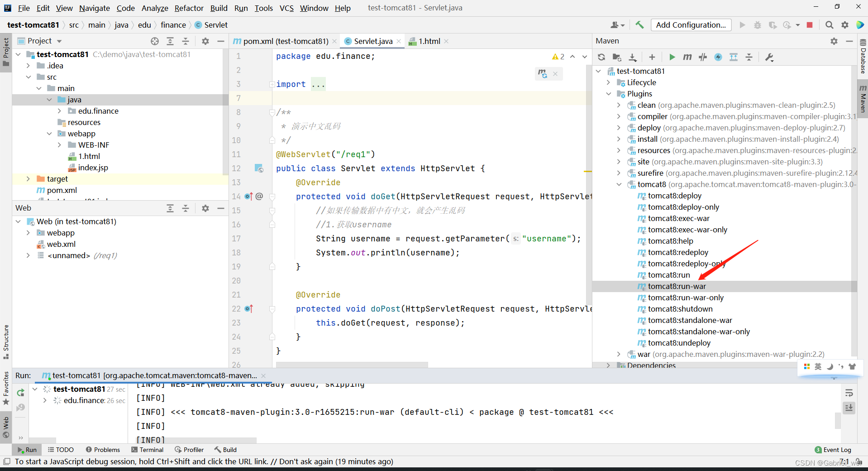This screenshot has height=471, width=868.
Task: Load Maven changes floating icon in editor
Action: 542,73
